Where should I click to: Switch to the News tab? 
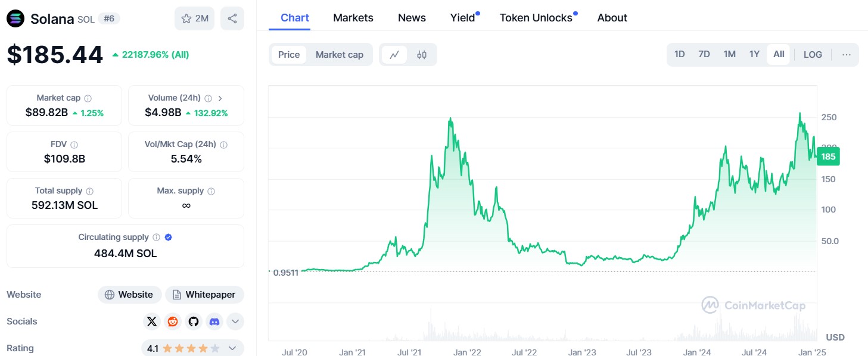(x=412, y=18)
